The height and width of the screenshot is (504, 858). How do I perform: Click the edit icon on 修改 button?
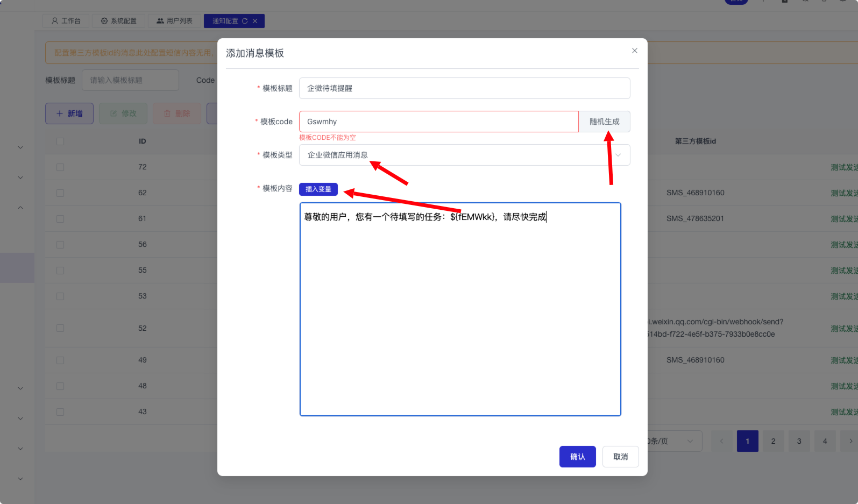tap(114, 113)
